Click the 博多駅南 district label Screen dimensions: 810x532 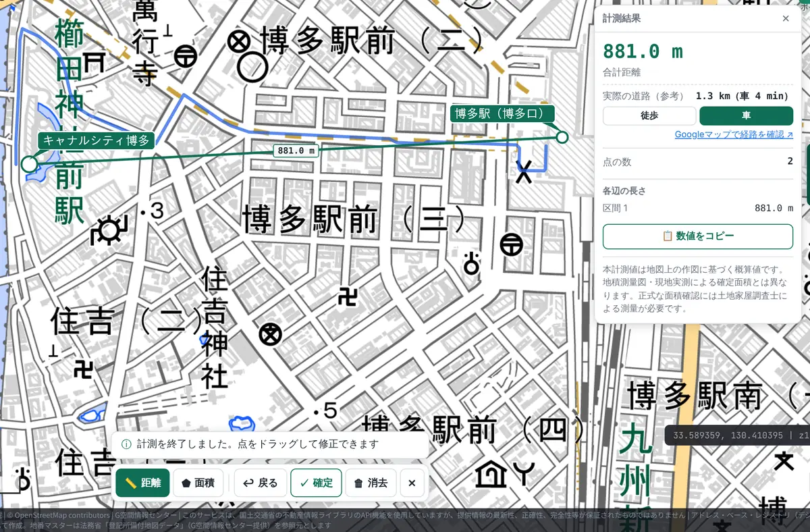click(x=696, y=395)
